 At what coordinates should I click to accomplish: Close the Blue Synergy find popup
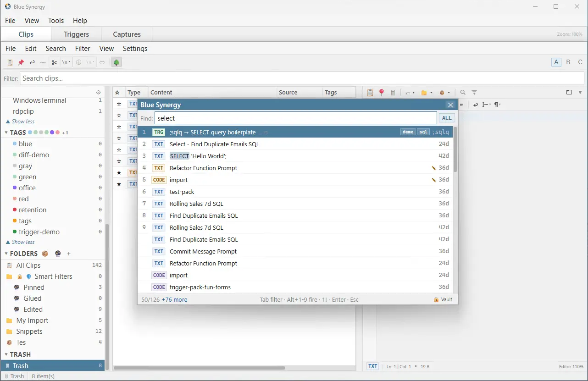450,105
